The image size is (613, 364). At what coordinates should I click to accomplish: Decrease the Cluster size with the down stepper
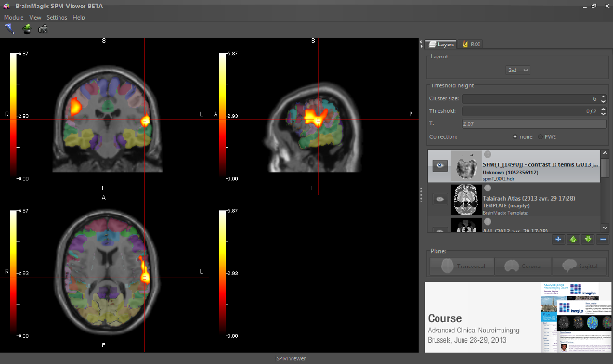click(603, 101)
